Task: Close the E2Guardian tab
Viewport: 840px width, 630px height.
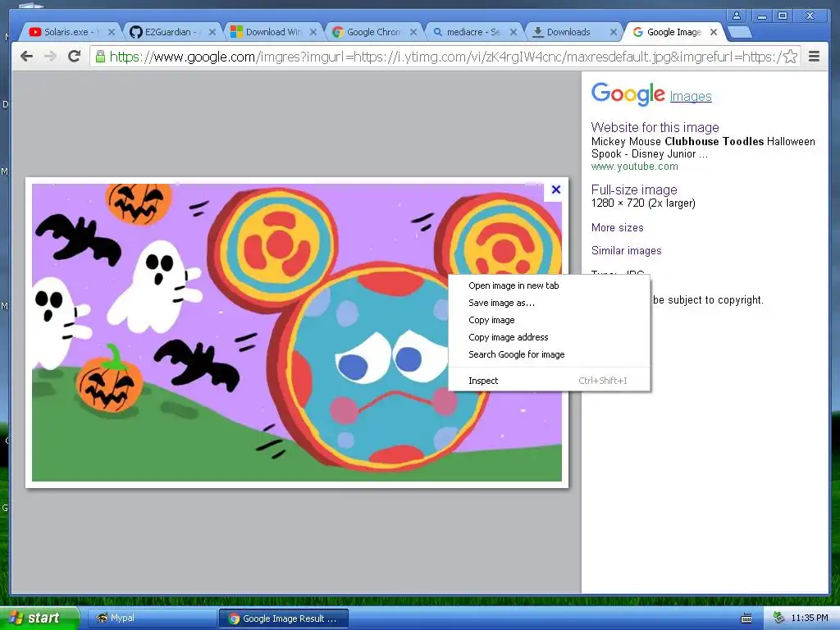Action: [x=212, y=32]
